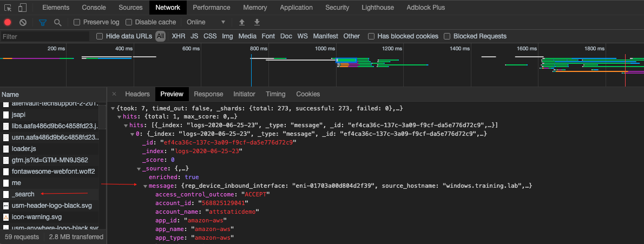Image resolution: width=644 pixels, height=244 pixels.
Task: Show the Headers tab of request
Action: 137,94
